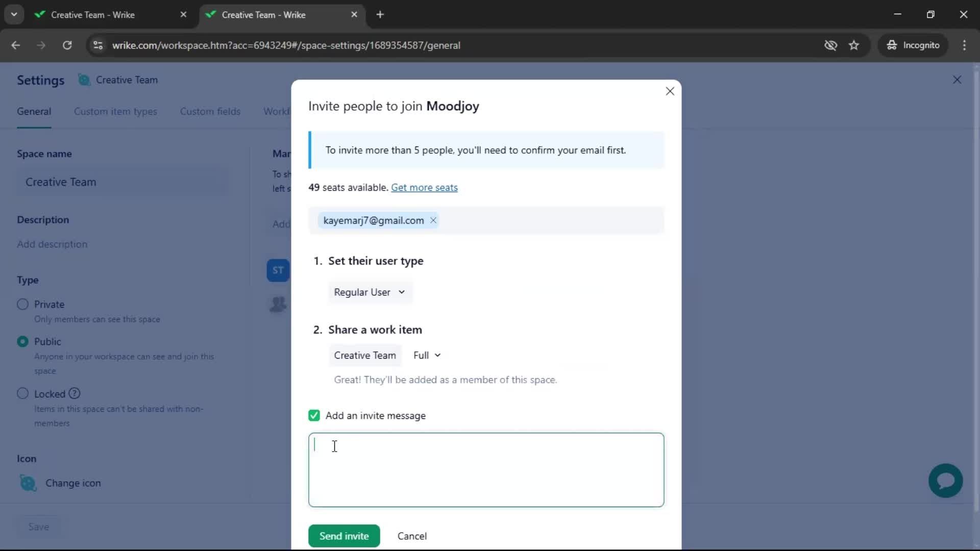Close the first Creative Team - Wrike tab
The width and height of the screenshot is (980, 551).
tap(183, 15)
